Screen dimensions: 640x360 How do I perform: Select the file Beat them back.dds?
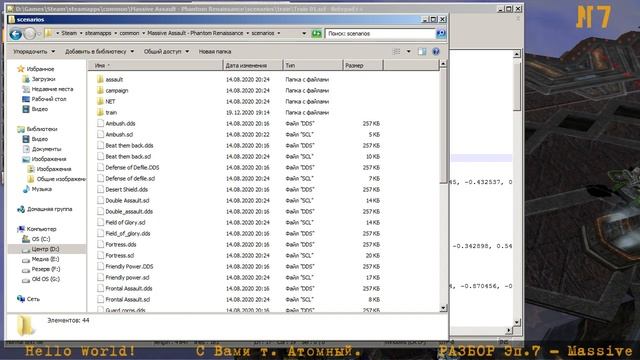[129, 145]
